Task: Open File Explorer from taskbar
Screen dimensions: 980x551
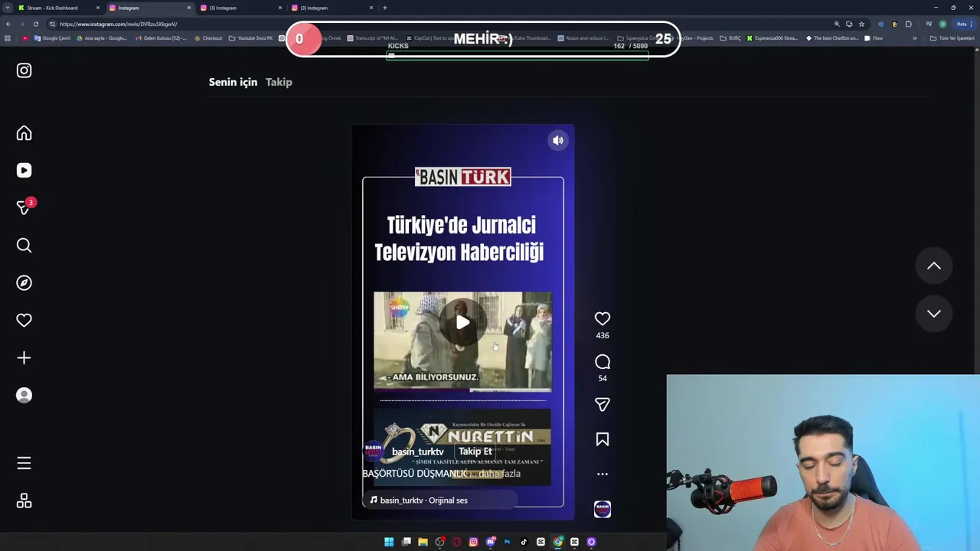Action: [423, 542]
